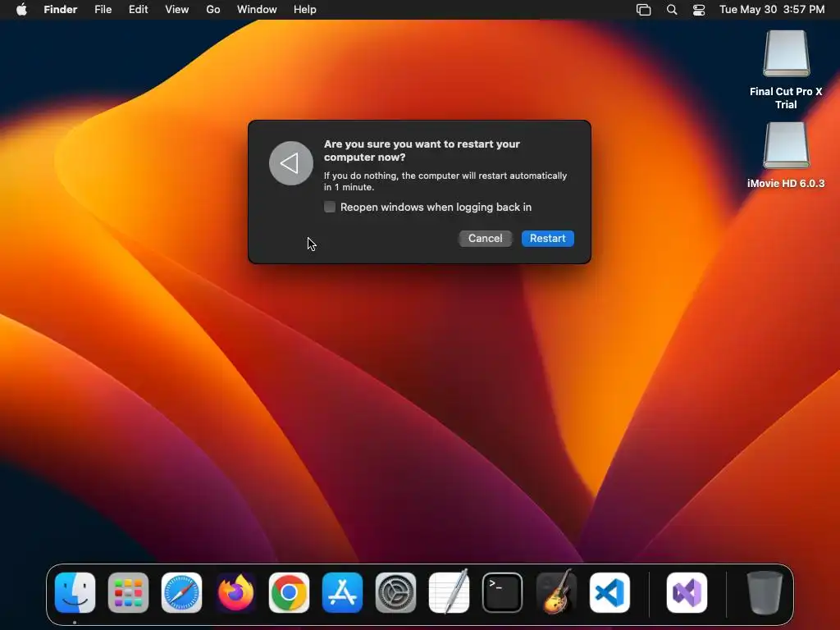
Task: Open the Window menu
Action: pyautogui.click(x=257, y=10)
